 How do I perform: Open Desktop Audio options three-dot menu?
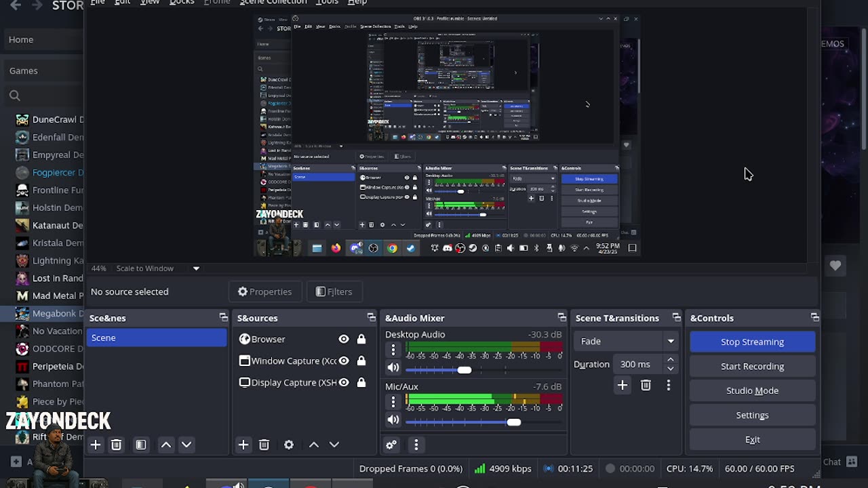(393, 350)
